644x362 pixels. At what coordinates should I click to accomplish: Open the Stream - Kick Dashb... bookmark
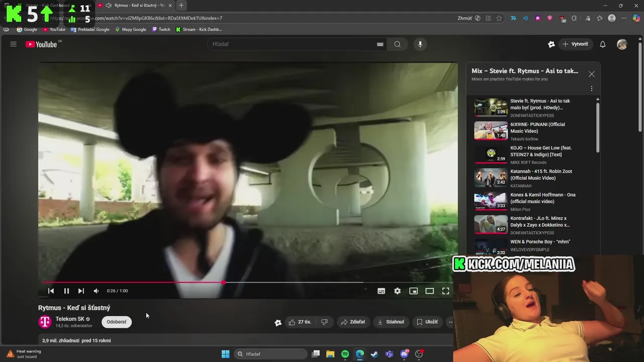(x=199, y=29)
